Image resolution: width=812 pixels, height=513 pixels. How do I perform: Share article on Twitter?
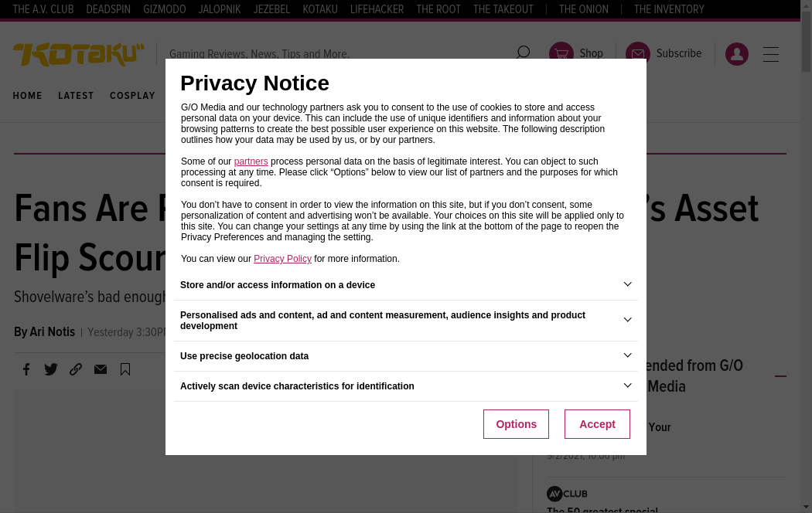tap(51, 369)
